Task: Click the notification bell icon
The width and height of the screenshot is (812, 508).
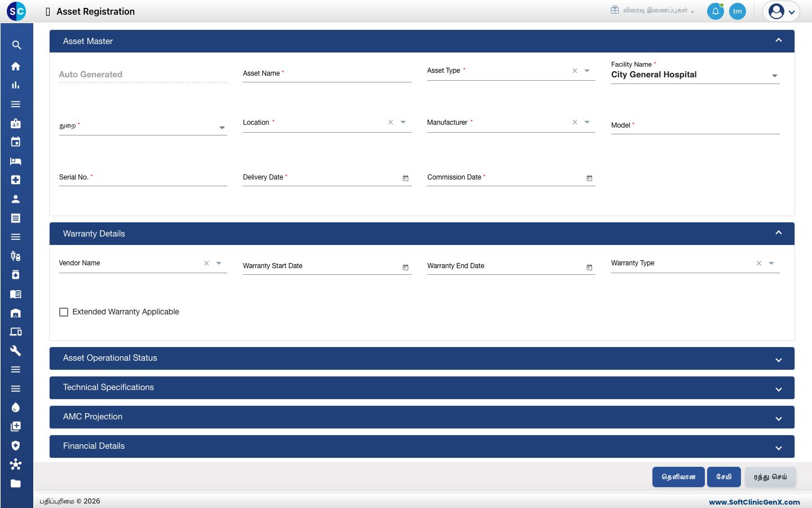Action: pos(716,11)
